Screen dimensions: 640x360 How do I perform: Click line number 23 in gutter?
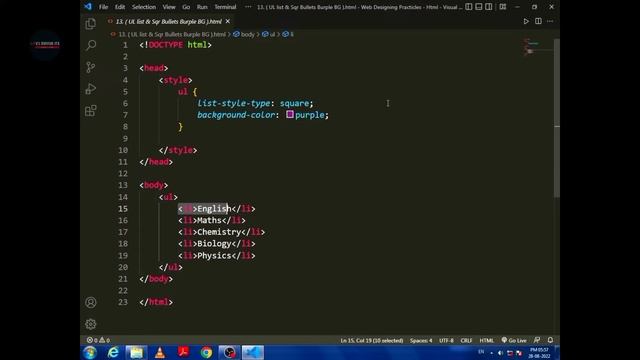tap(123, 302)
